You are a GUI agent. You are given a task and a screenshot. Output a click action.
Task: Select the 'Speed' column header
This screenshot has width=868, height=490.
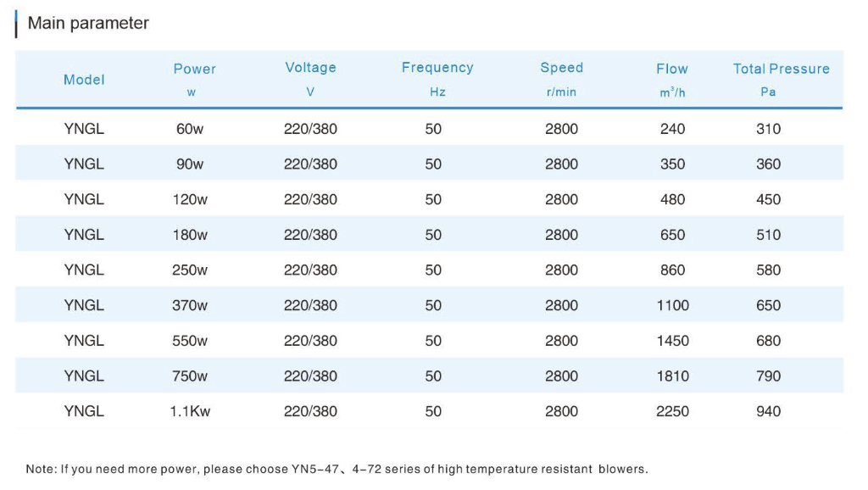pos(561,68)
